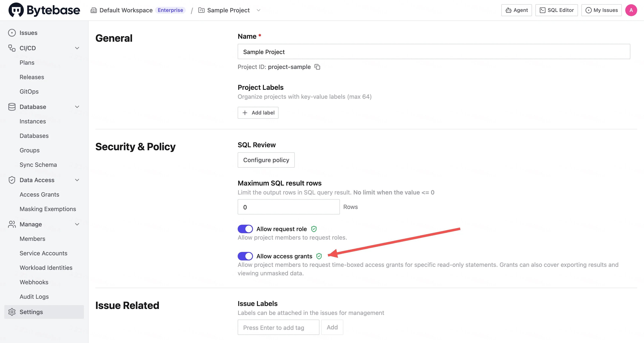Click the Data Access shield icon
644x343 pixels.
pyautogui.click(x=12, y=180)
